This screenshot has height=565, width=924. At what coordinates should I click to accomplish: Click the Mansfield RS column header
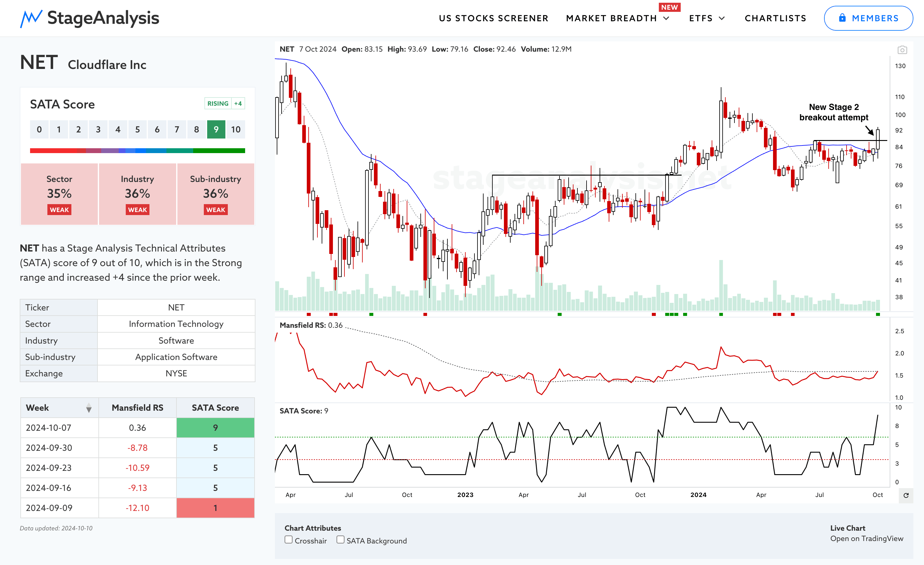137,408
